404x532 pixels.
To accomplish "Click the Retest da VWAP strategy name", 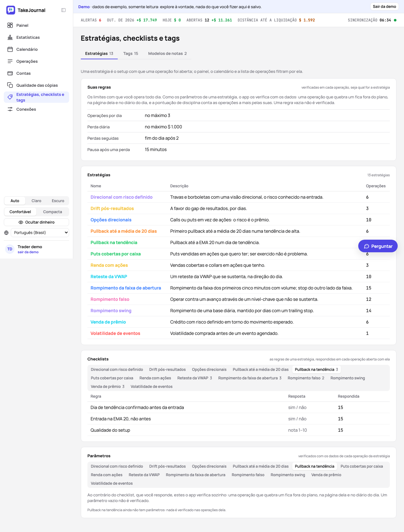I will click(109, 277).
